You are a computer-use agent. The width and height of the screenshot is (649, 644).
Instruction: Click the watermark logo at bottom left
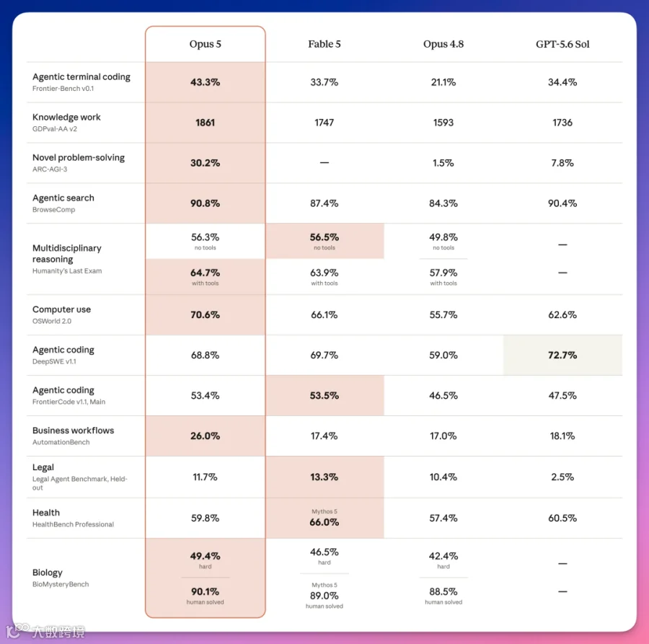(45, 631)
